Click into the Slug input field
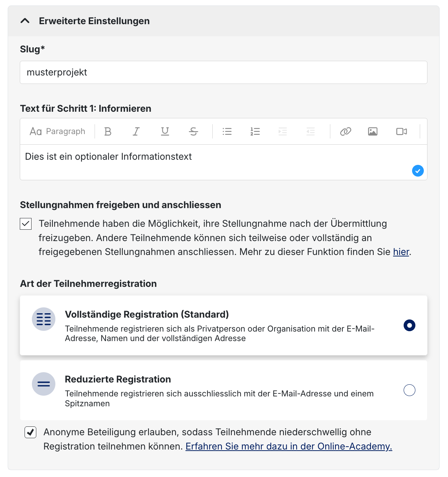 [x=223, y=73]
